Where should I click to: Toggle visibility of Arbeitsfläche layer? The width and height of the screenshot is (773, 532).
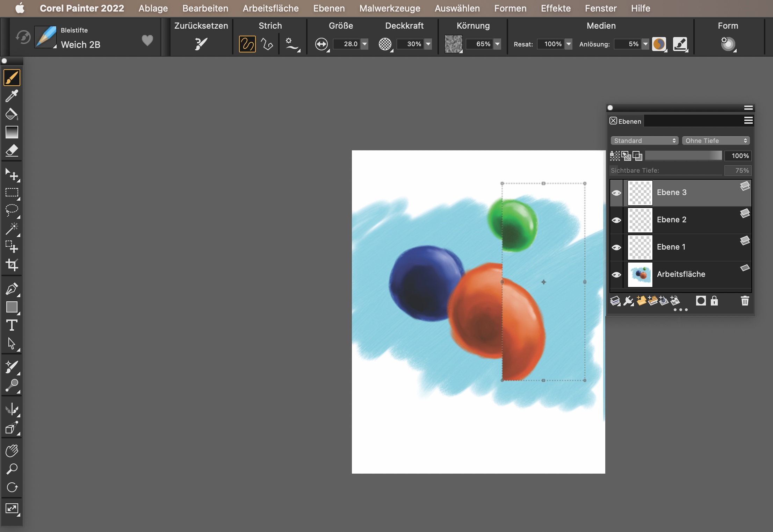pos(616,275)
